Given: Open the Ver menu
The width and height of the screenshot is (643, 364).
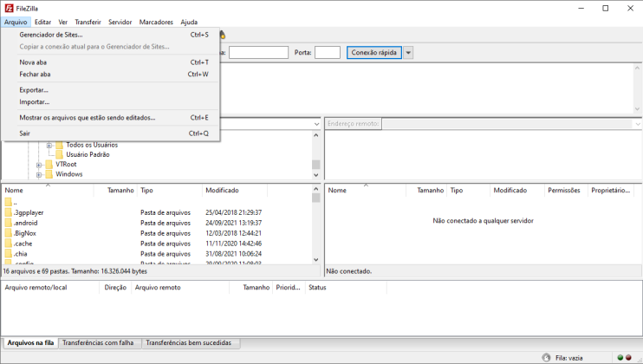Looking at the screenshot, I should point(62,23).
